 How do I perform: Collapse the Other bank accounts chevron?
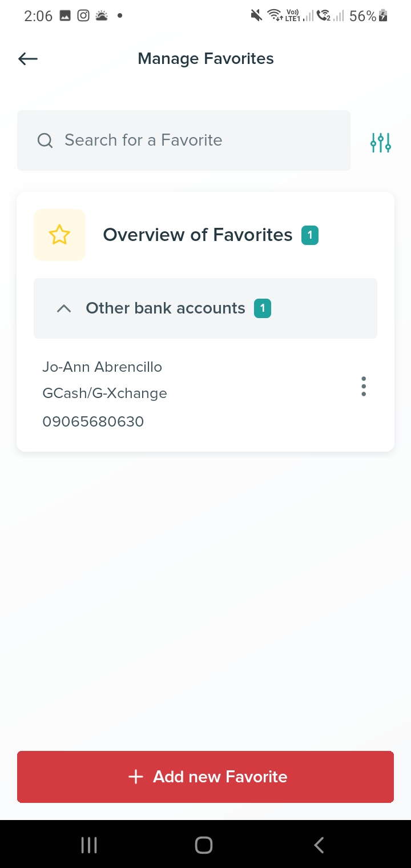tap(64, 308)
